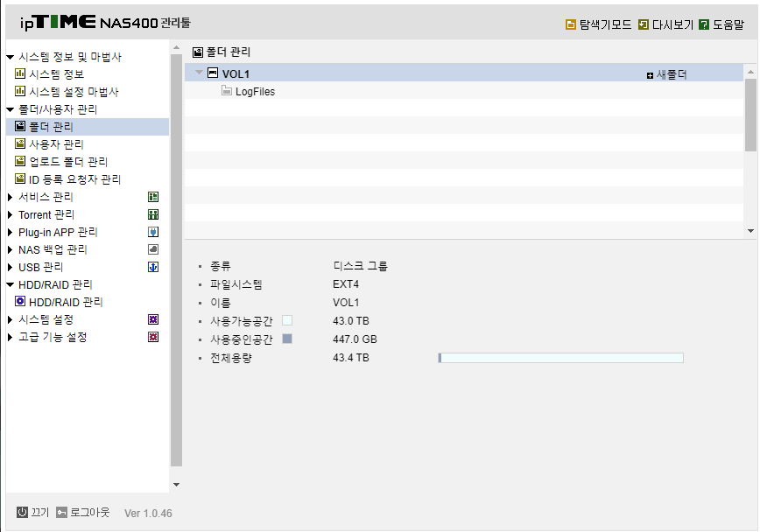Click the 끄기 power icon
The height and width of the screenshot is (532, 760).
22,512
